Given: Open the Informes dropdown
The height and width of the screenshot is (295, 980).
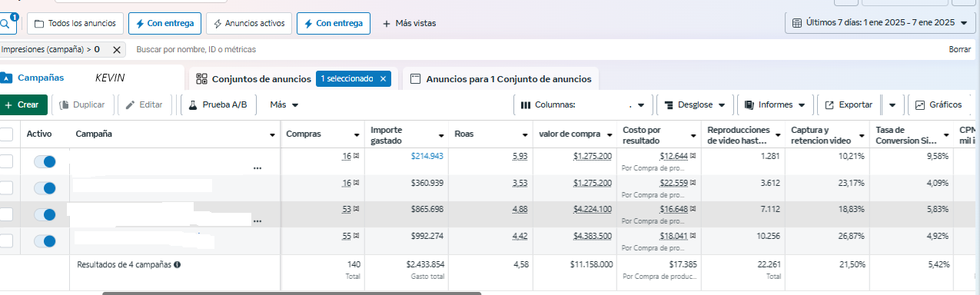Looking at the screenshot, I should pos(776,104).
